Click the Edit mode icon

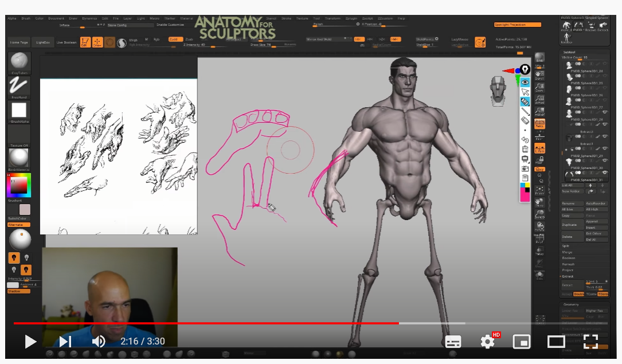(85, 42)
